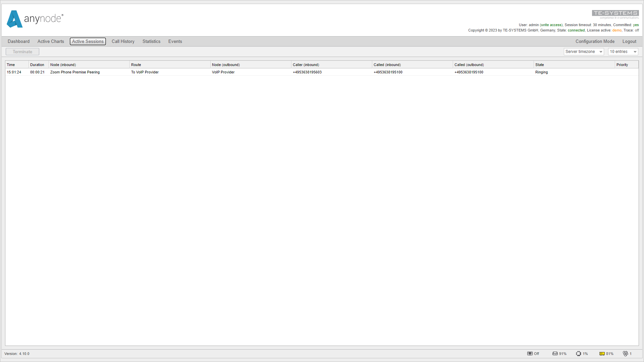The height and width of the screenshot is (362, 644).
Task: Click the active session row entry
Action: [322, 72]
